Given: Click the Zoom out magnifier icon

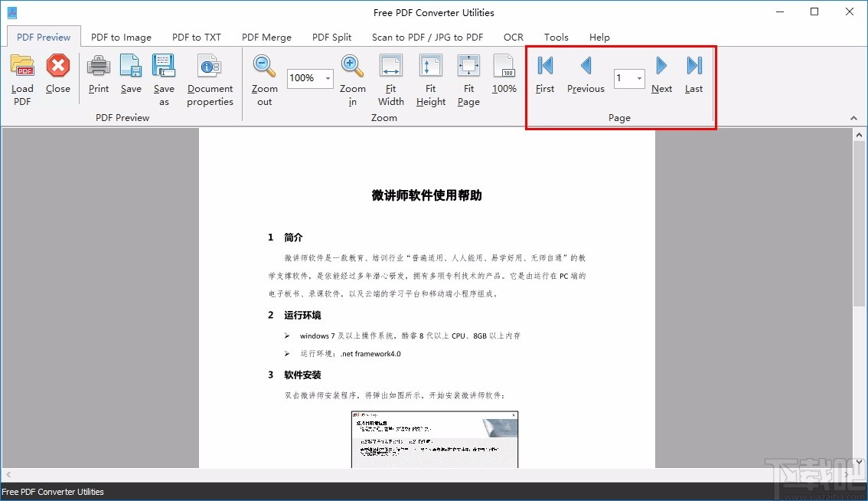Looking at the screenshot, I should tap(263, 66).
